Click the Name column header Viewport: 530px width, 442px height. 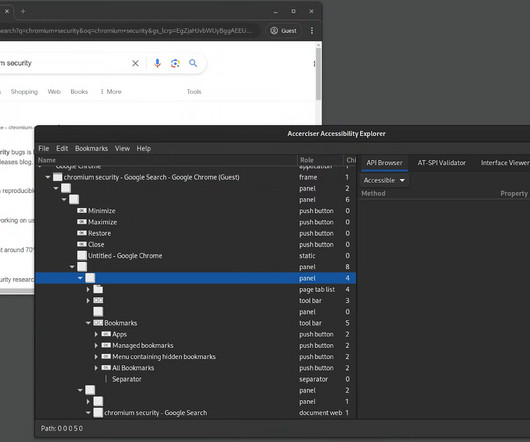167,160
